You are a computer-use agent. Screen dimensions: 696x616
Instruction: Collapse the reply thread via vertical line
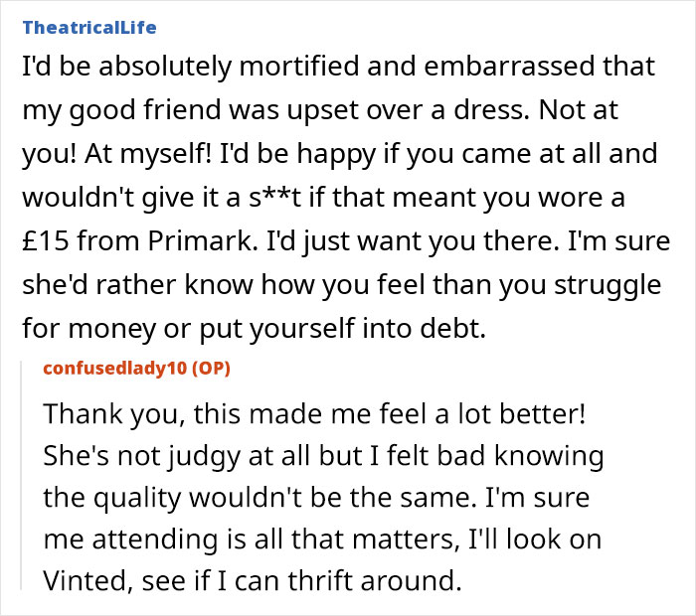click(21, 476)
